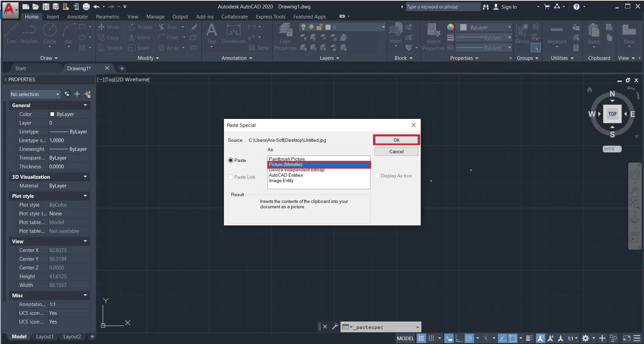Choose AutoCAD Entities from the As list

tap(286, 175)
